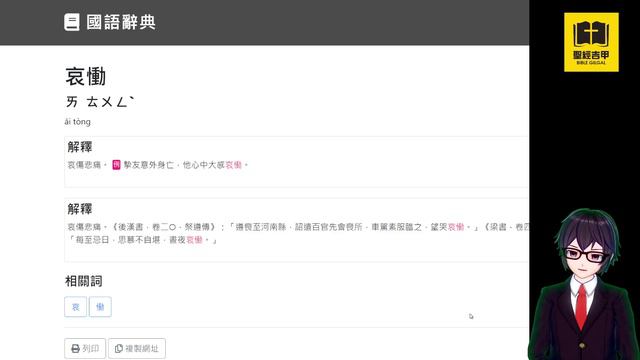Click highlighted 哀慟 in the first definition
Image resolution: width=640 pixels, height=360 pixels.
tap(233, 165)
